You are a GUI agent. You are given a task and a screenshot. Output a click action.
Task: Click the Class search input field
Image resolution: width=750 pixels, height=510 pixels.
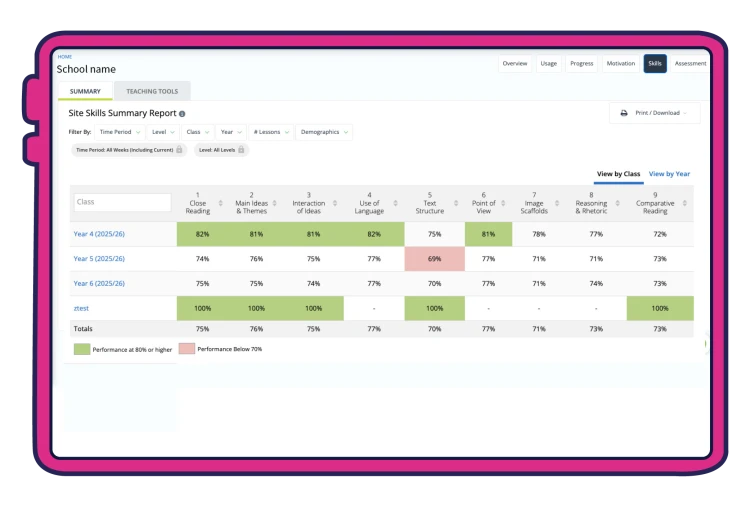[122, 202]
